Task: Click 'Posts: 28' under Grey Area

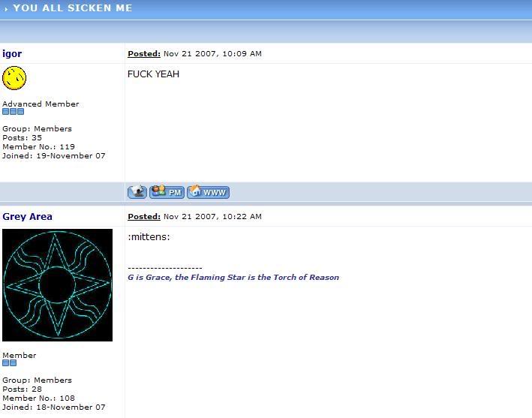Action: pos(22,389)
